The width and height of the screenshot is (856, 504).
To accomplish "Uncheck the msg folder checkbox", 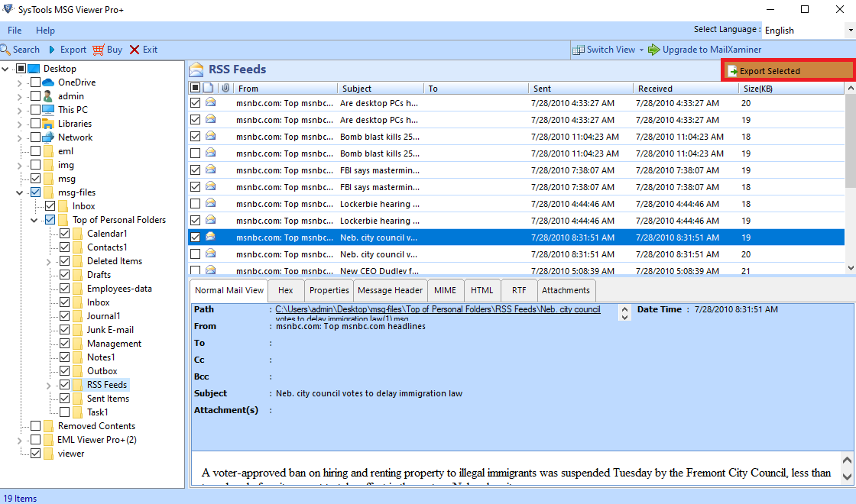I will 35,179.
